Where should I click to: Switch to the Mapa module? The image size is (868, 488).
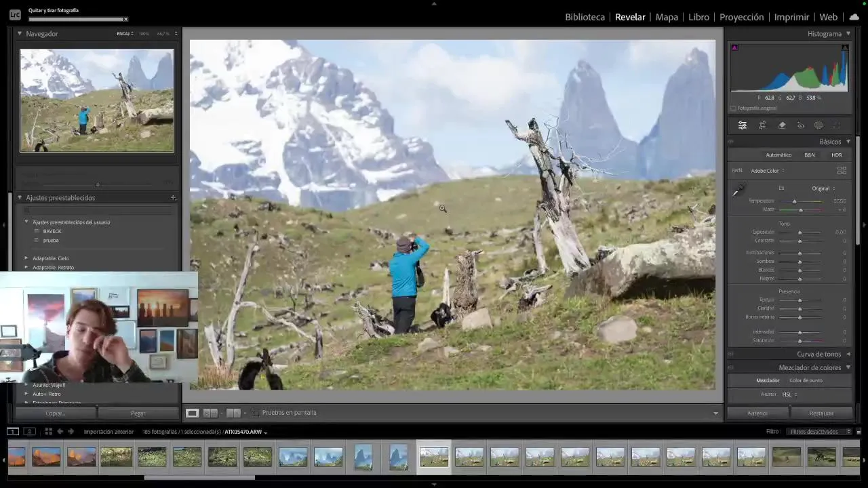point(667,17)
